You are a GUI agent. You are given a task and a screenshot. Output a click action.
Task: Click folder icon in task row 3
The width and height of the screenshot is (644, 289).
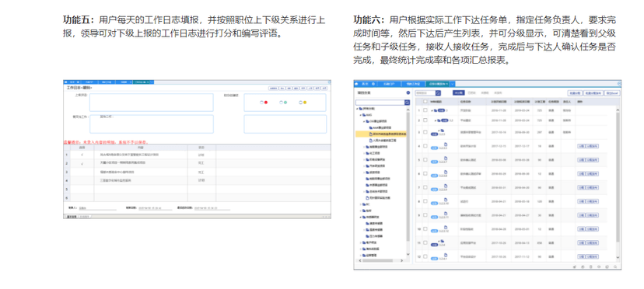442,131
